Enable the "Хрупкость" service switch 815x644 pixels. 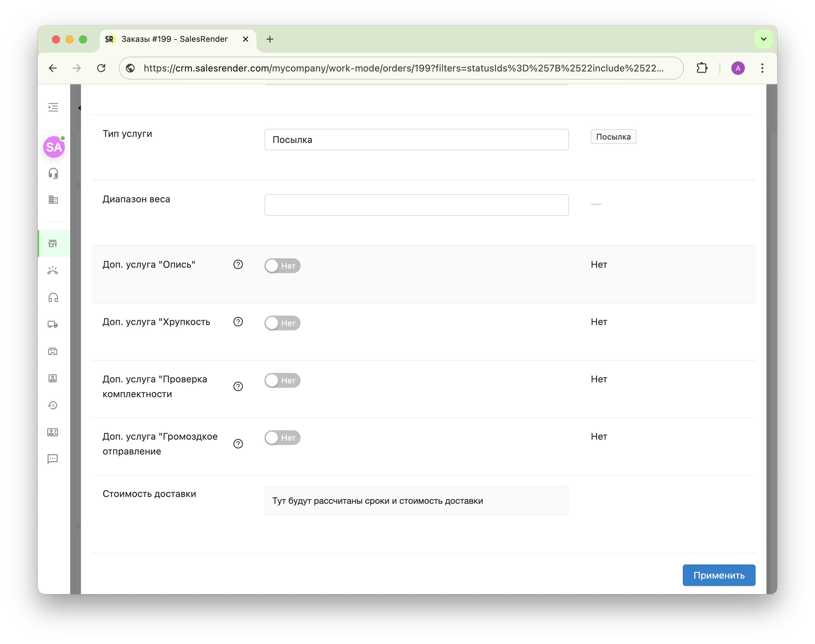point(282,323)
